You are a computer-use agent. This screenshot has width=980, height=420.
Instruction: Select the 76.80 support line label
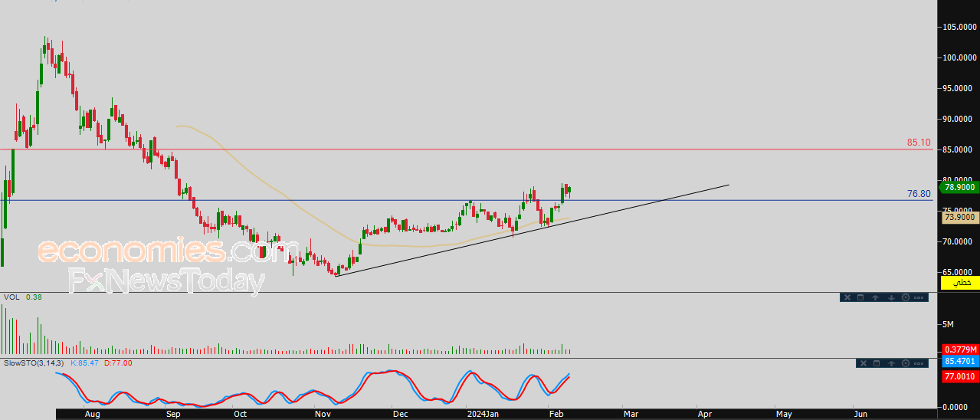point(918,194)
